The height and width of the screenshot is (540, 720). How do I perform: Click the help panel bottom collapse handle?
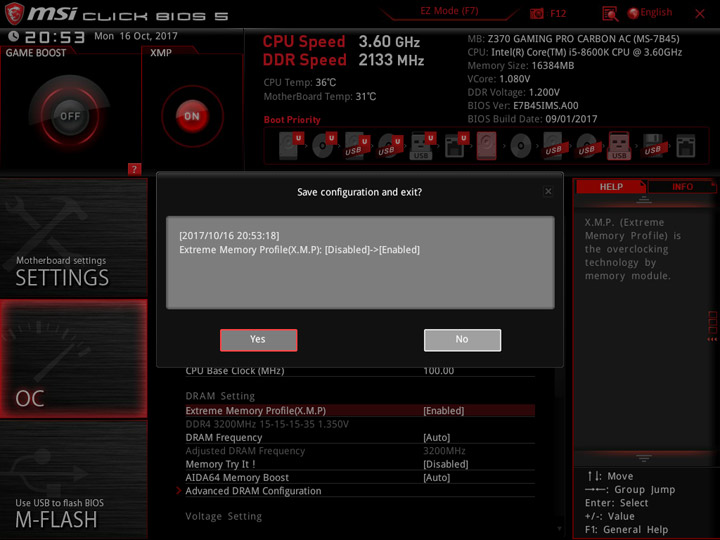(643, 458)
